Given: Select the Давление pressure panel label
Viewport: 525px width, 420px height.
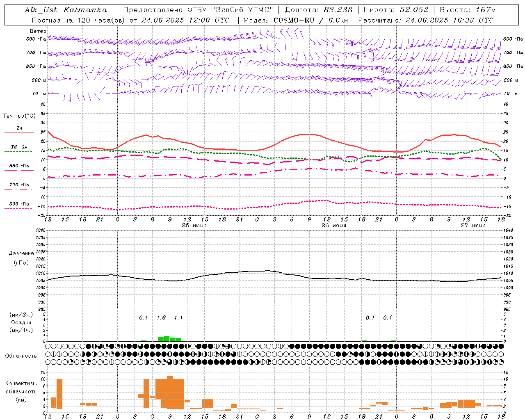Looking at the screenshot, I should (x=21, y=253).
